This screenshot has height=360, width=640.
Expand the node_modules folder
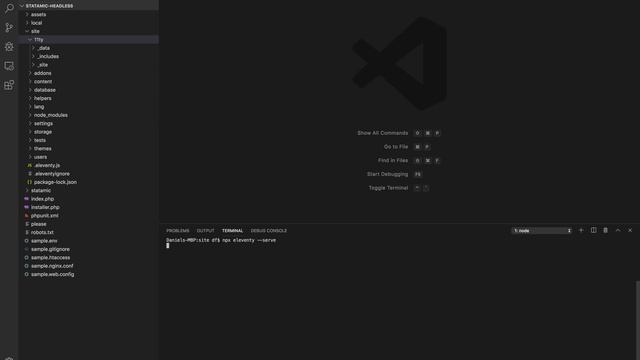pyautogui.click(x=89, y=115)
